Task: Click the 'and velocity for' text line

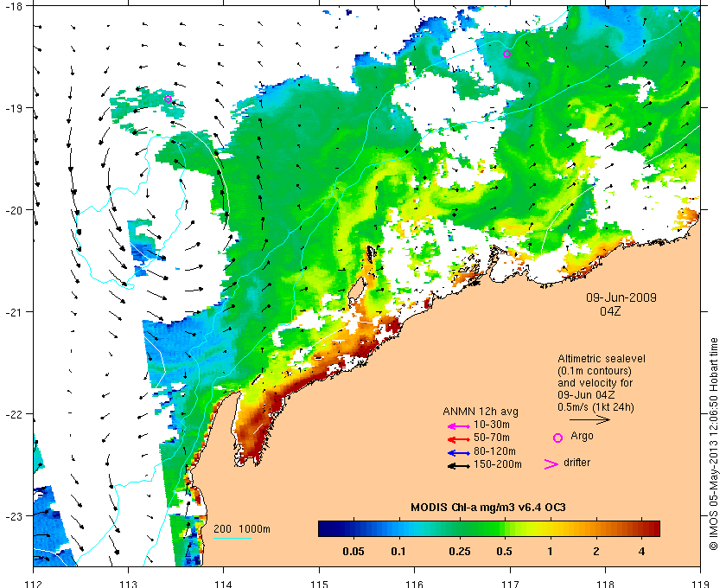Action: [595, 383]
